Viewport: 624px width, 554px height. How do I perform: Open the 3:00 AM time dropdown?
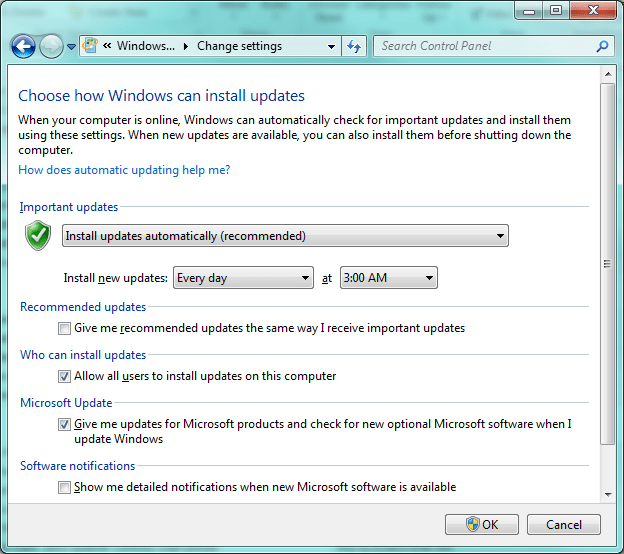[388, 278]
